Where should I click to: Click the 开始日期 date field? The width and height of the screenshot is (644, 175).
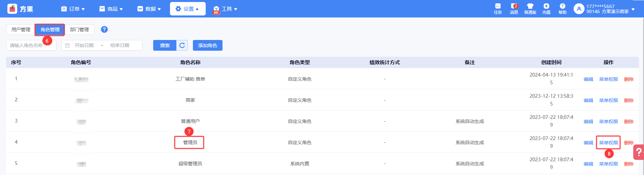(x=84, y=45)
